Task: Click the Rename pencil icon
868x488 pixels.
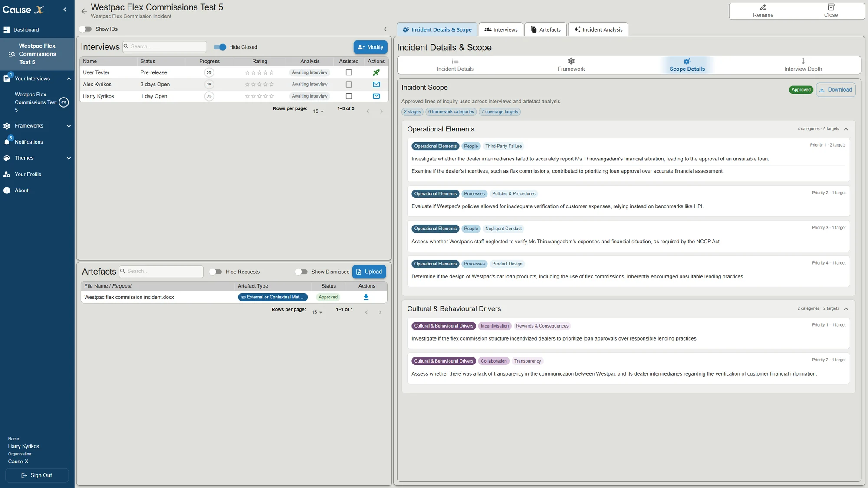Action: point(763,7)
